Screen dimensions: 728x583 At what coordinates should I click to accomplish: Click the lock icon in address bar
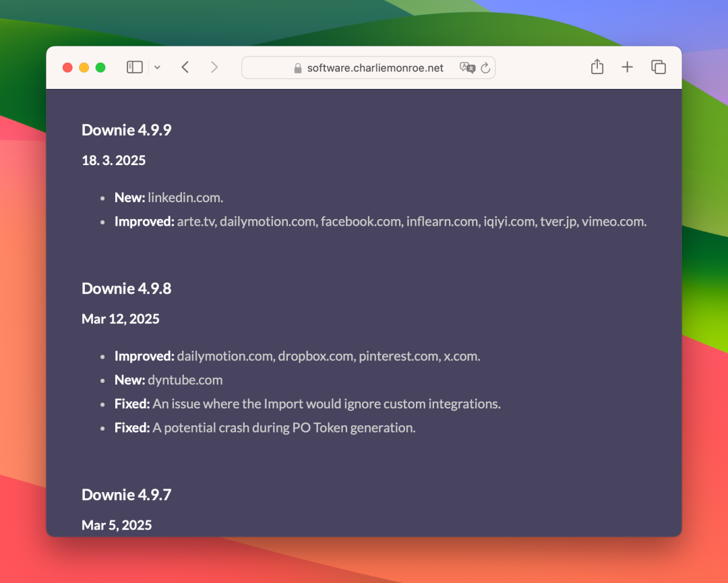click(x=298, y=68)
